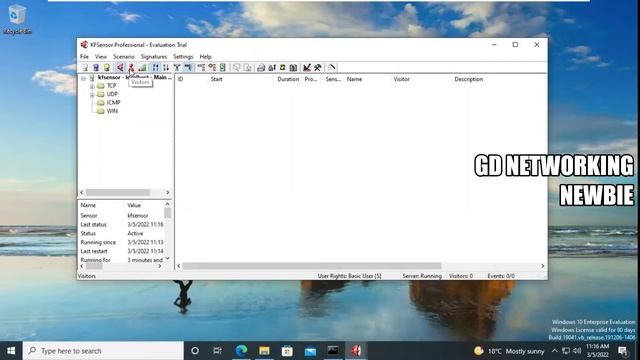Open the View menu
Screen dimensions: 640x360
point(100,57)
